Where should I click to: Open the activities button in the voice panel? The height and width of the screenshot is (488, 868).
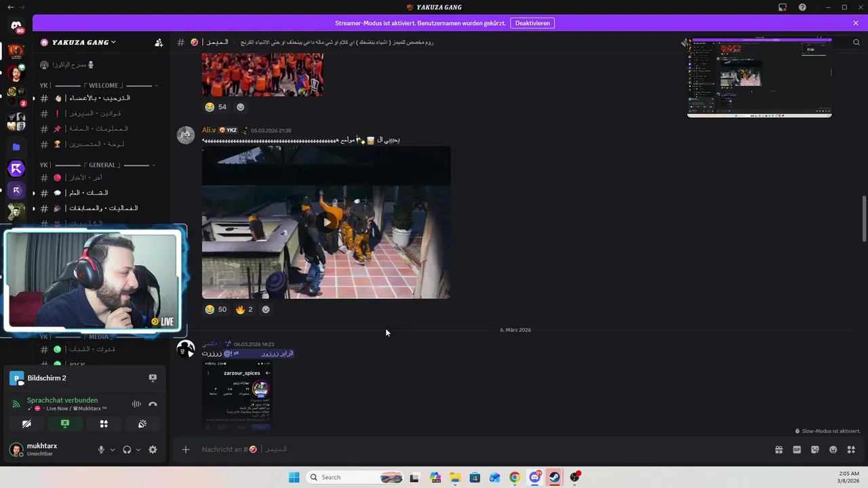click(104, 424)
